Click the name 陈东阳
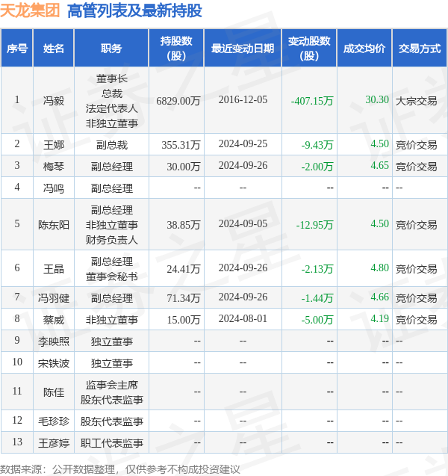448x476 pixels. (x=53, y=225)
